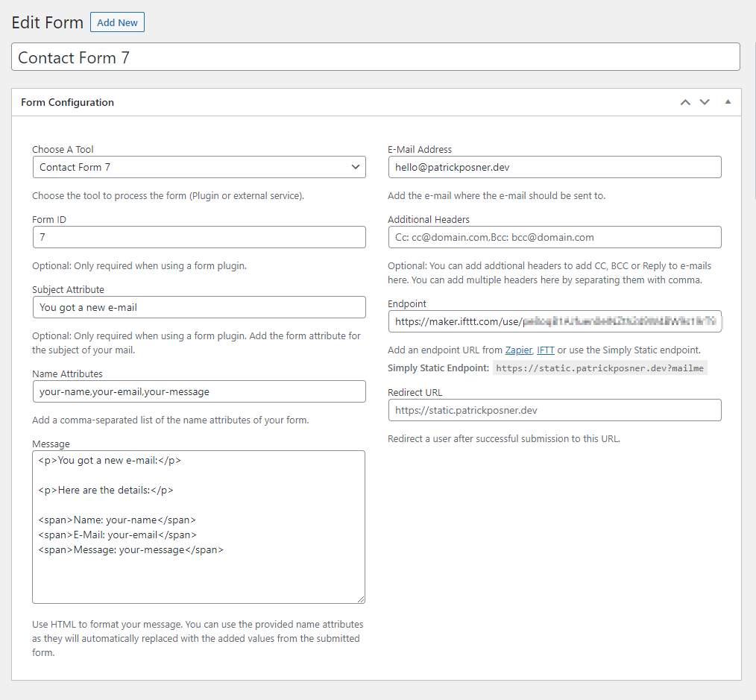This screenshot has width=756, height=700.
Task: Click the E-Mail Address label
Action: pyautogui.click(x=420, y=149)
